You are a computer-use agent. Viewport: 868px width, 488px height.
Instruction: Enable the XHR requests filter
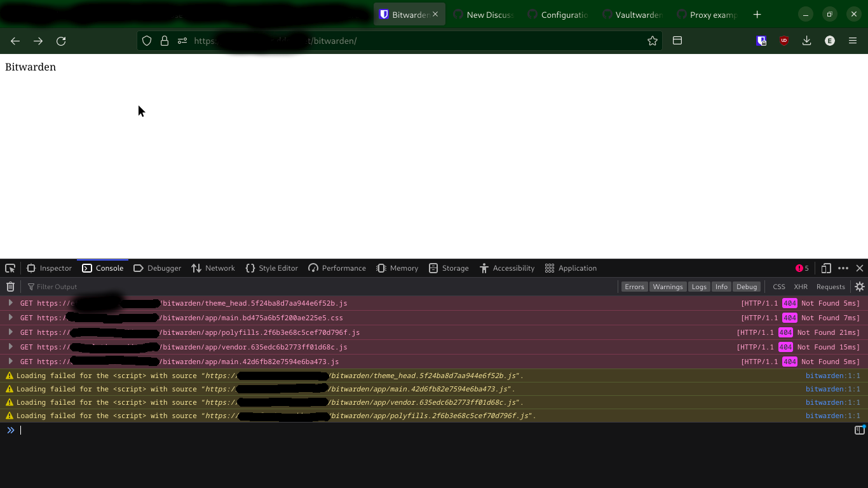tap(801, 287)
